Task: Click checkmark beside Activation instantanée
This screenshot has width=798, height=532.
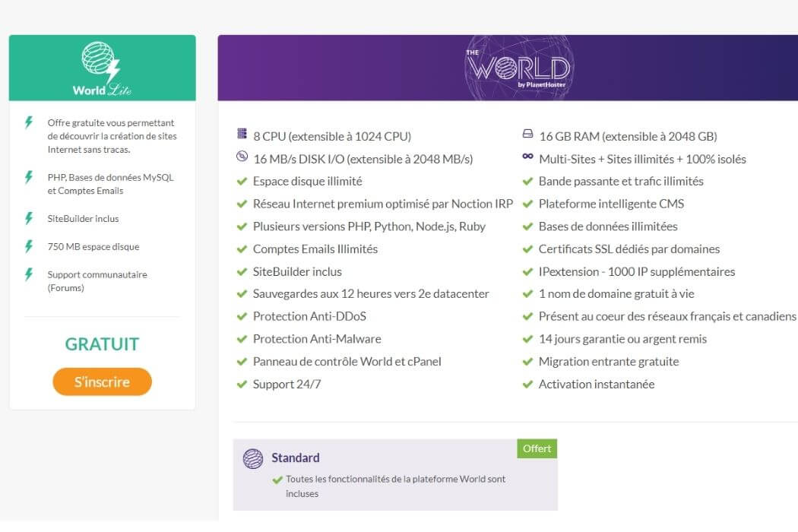Action: (x=527, y=384)
